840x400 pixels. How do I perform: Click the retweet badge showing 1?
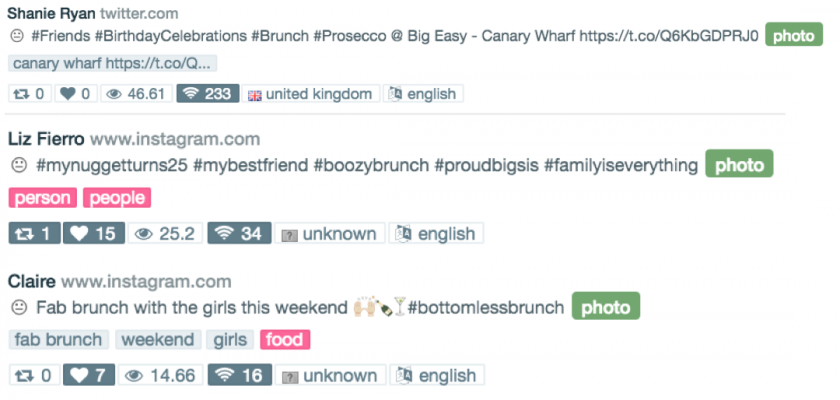(x=33, y=234)
